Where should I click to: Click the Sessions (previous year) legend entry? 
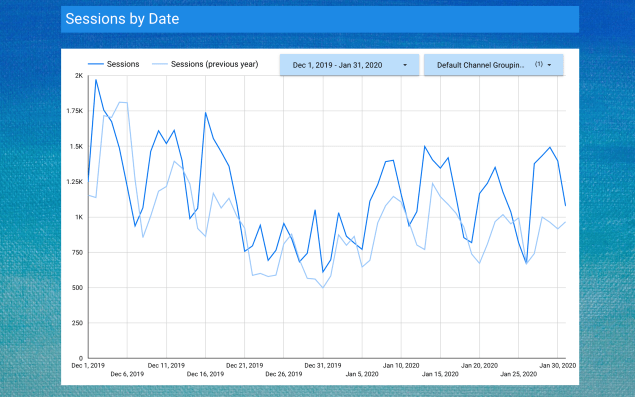(205, 64)
